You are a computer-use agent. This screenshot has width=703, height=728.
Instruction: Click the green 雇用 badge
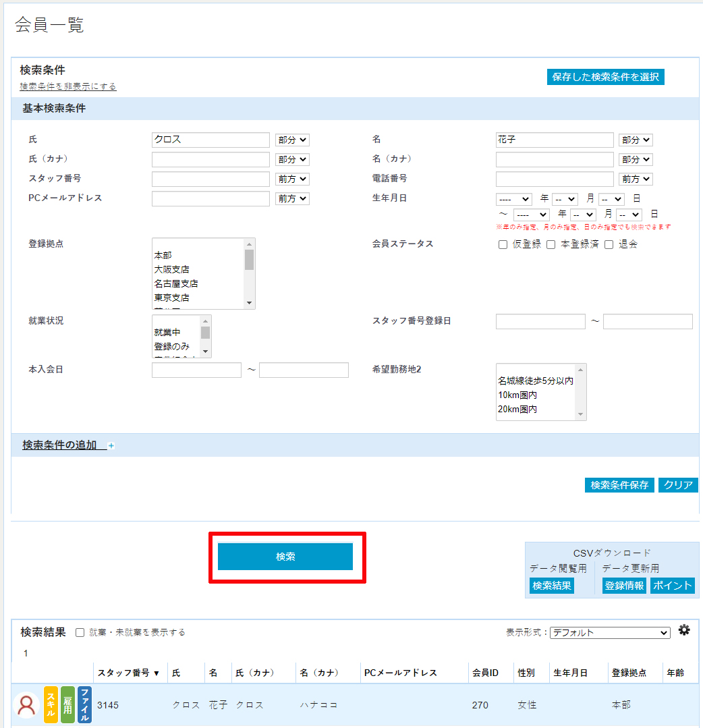point(67,704)
